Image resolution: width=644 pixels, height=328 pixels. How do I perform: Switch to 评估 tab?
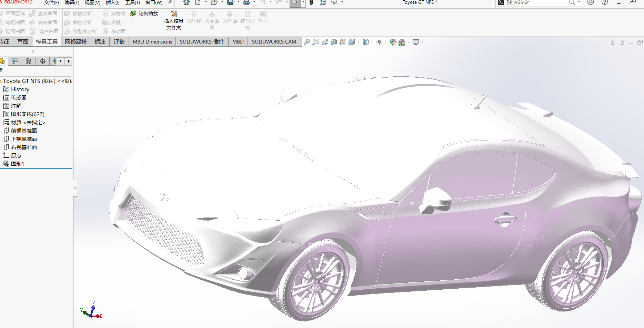(119, 42)
